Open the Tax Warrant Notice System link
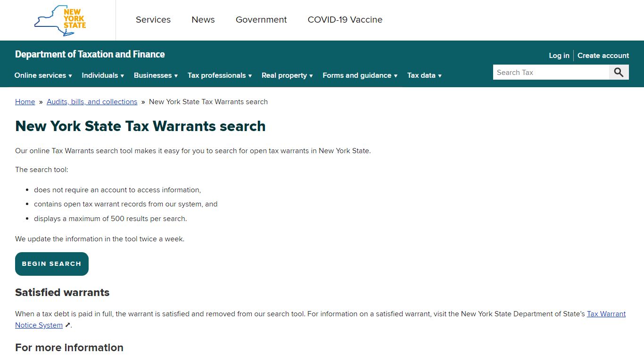644x362 pixels. pyautogui.click(x=606, y=314)
